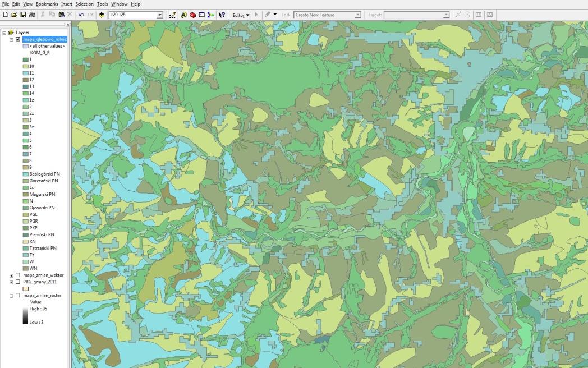Copy the selected element
Image resolution: width=588 pixels, height=368 pixels.
[x=52, y=15]
